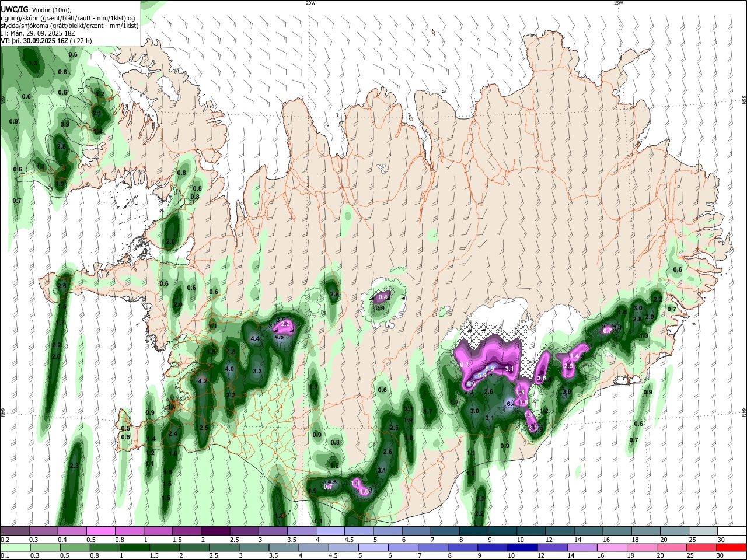Select the grey-purple 0.2 swatch in snow legend
The image size is (747, 560).
pos(15,531)
